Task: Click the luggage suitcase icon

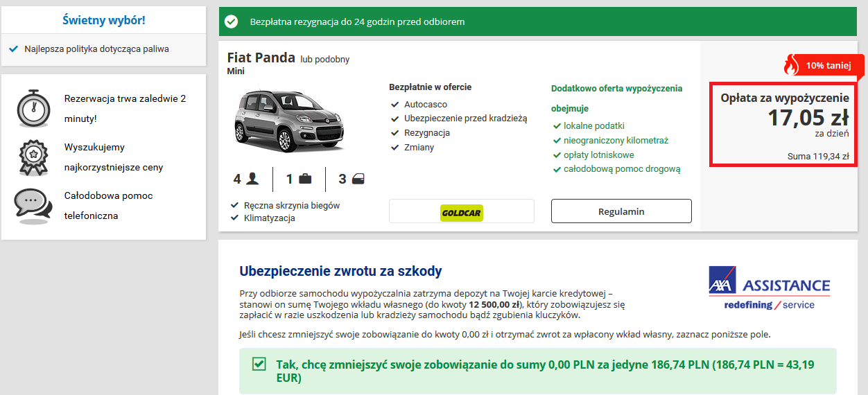Action: (305, 179)
